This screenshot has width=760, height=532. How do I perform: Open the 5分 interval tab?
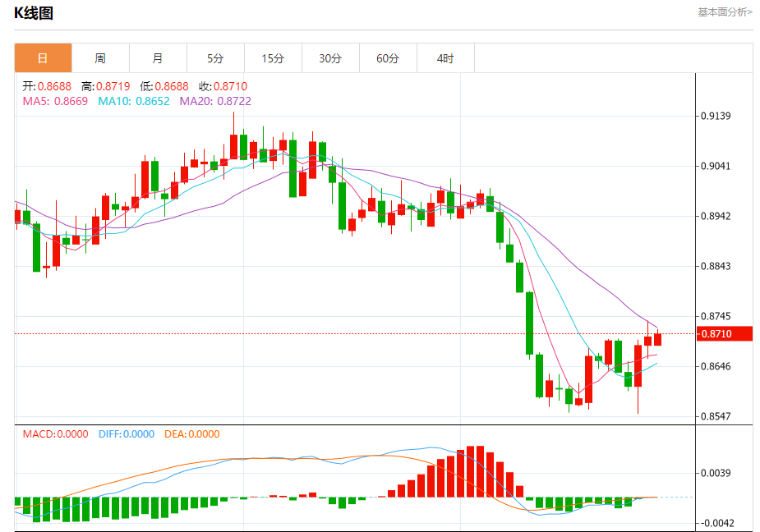[x=216, y=58]
